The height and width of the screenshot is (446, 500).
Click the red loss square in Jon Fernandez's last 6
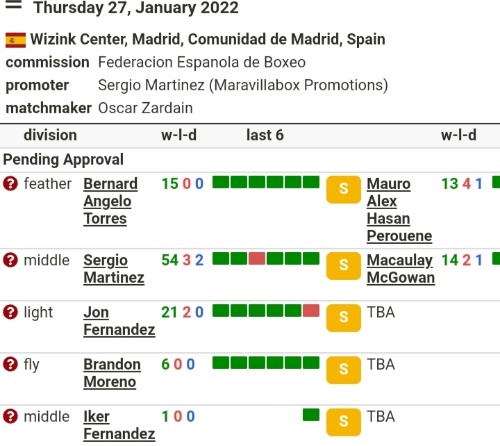tap(311, 311)
